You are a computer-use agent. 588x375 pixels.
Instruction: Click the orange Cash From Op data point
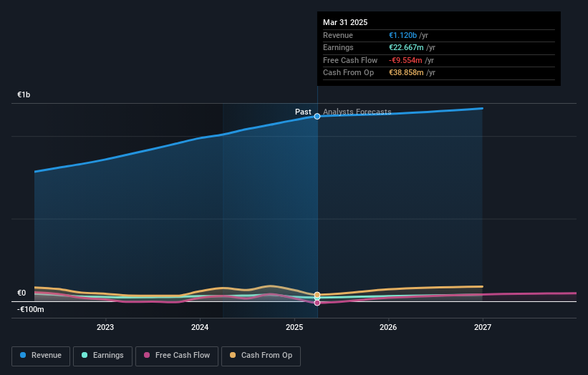(317, 295)
